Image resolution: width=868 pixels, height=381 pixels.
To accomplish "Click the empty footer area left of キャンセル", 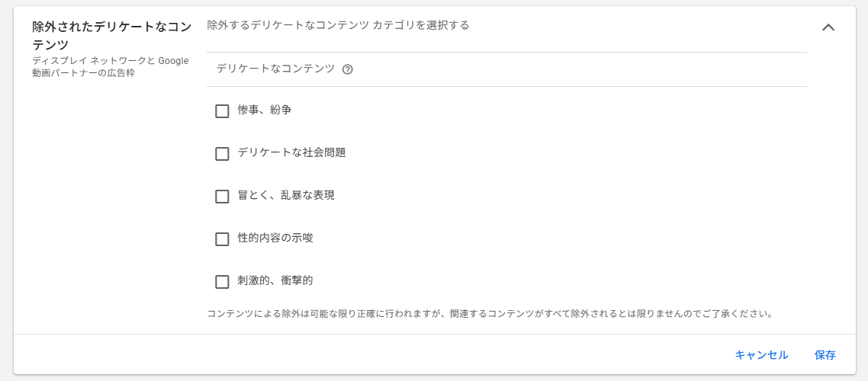I will coord(366,355).
